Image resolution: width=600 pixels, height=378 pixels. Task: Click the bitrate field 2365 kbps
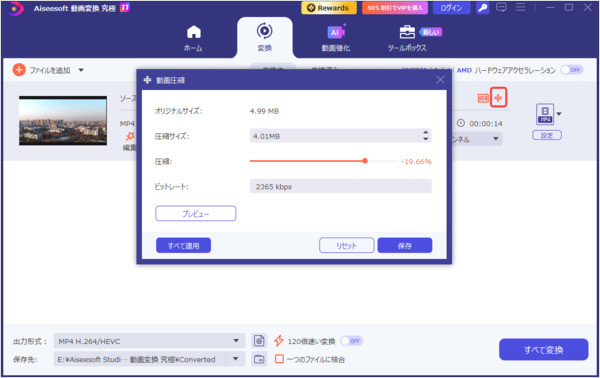click(341, 186)
